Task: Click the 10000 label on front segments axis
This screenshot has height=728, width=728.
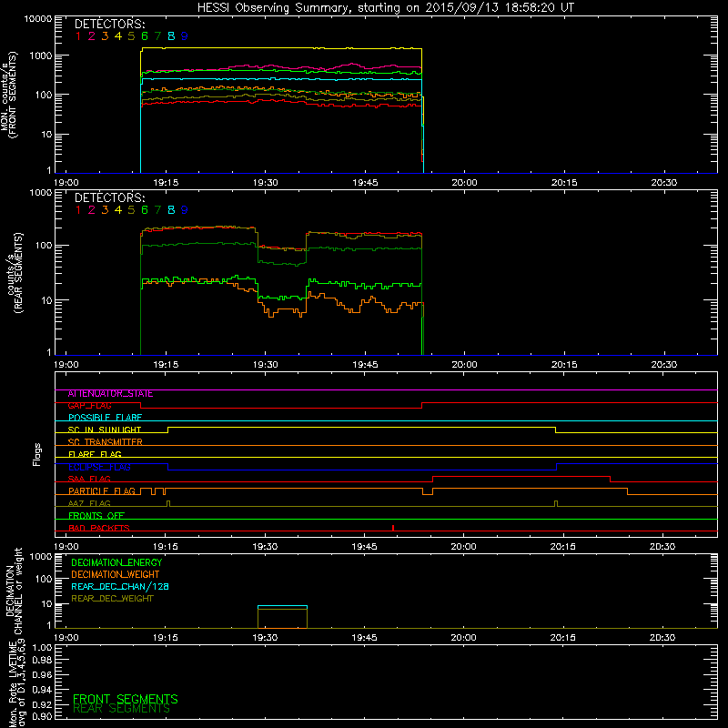Action: pyautogui.click(x=38, y=18)
